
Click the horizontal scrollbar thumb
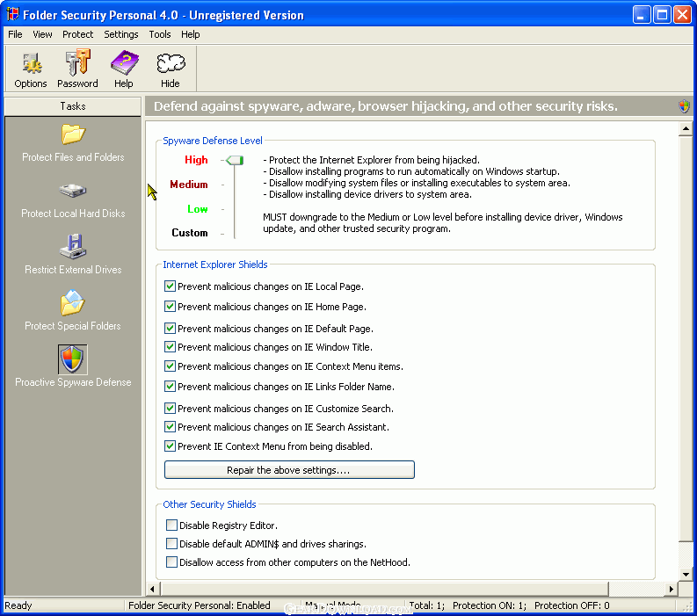tap(384, 590)
